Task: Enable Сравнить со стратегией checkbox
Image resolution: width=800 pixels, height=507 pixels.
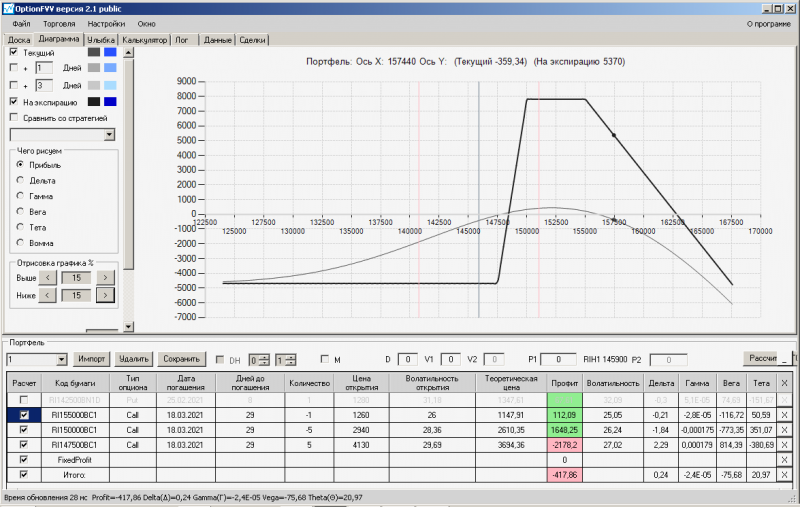Action: coord(14,117)
